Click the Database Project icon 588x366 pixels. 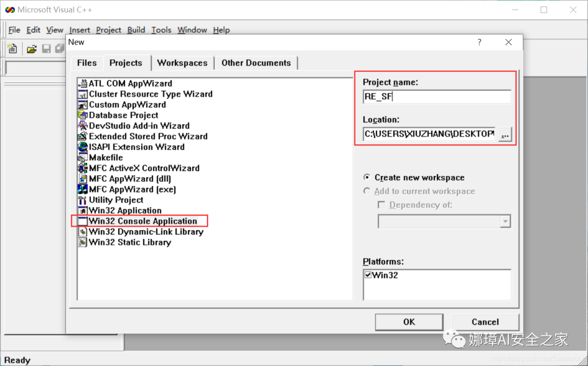[83, 115]
